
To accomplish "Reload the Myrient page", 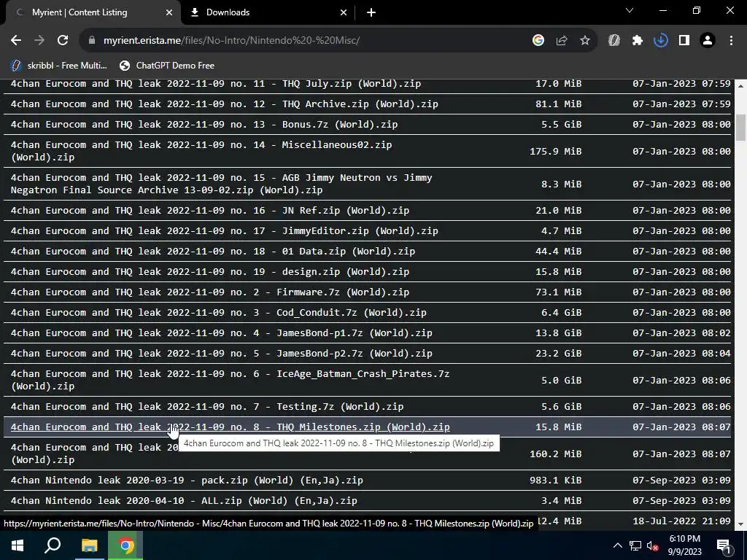I will pos(63,41).
